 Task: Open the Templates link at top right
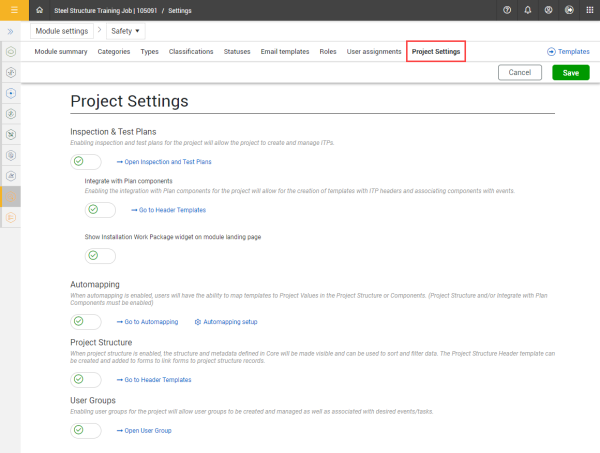coord(568,51)
